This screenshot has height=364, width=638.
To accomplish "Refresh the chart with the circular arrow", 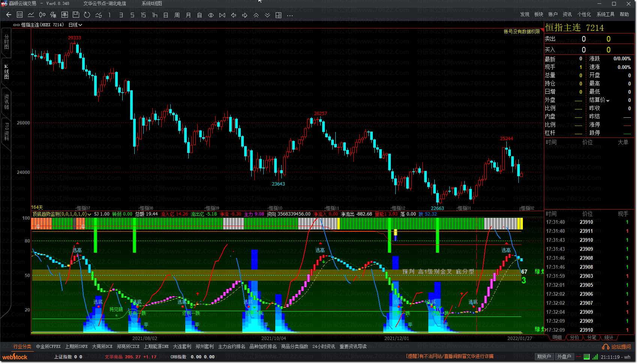I will (87, 15).
